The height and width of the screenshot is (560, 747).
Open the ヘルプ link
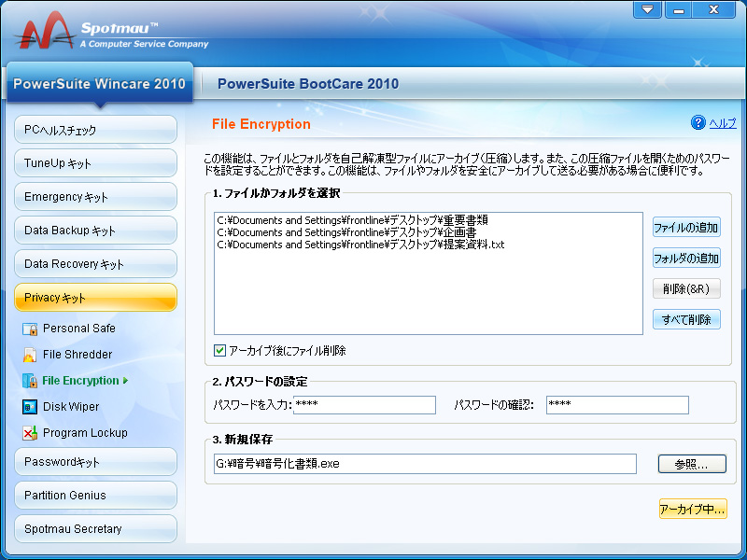(722, 123)
